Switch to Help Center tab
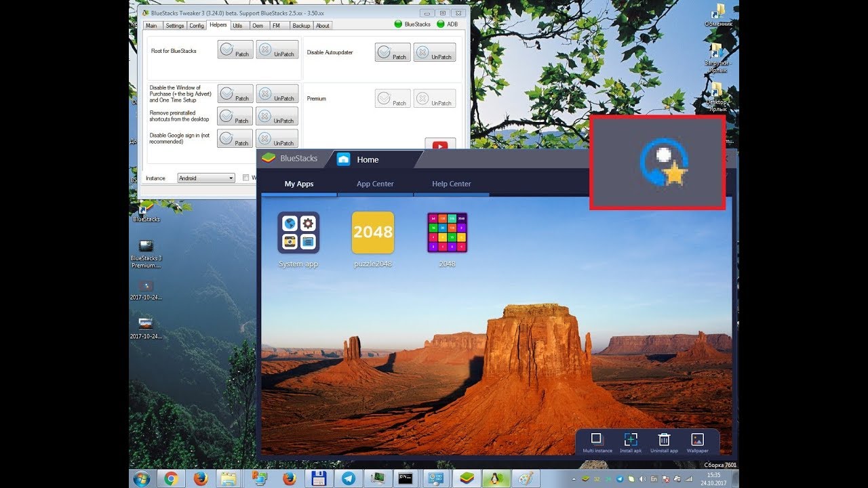Image resolution: width=868 pixels, height=488 pixels. [x=452, y=184]
